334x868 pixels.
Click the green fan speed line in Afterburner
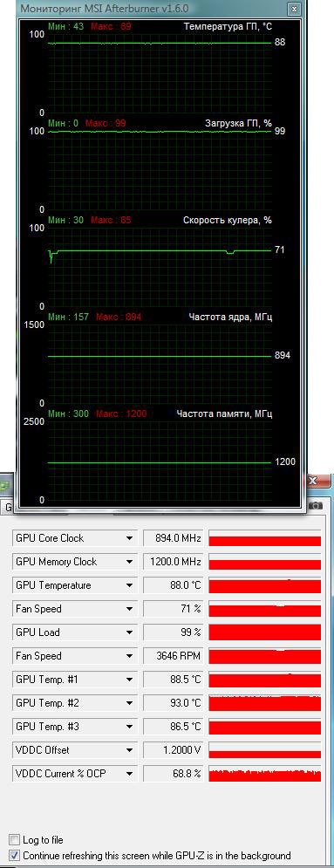(160, 250)
